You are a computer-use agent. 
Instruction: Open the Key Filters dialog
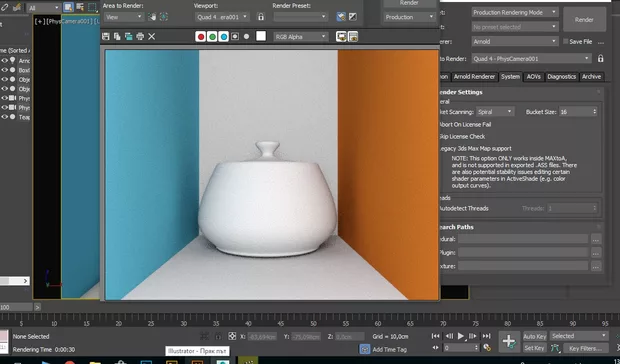tap(585, 349)
